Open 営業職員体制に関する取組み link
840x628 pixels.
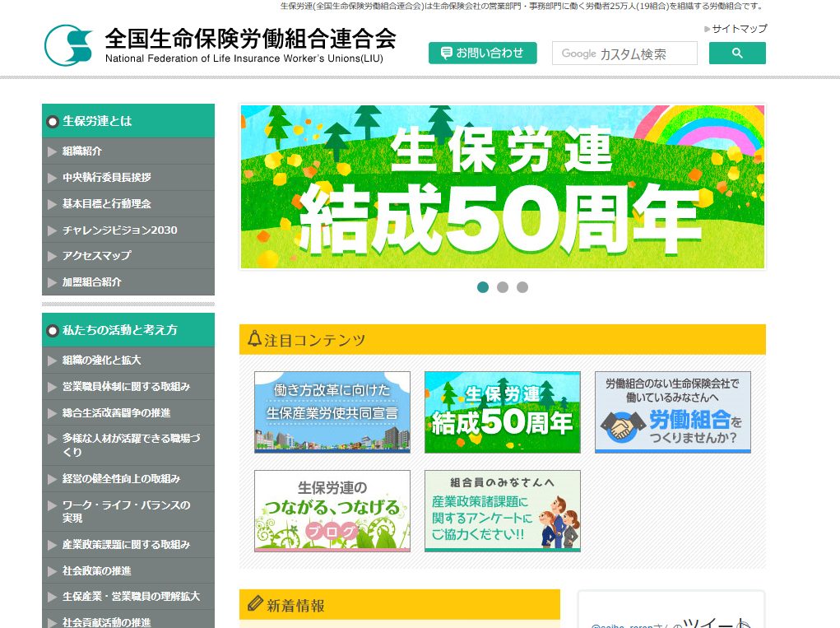click(x=128, y=386)
